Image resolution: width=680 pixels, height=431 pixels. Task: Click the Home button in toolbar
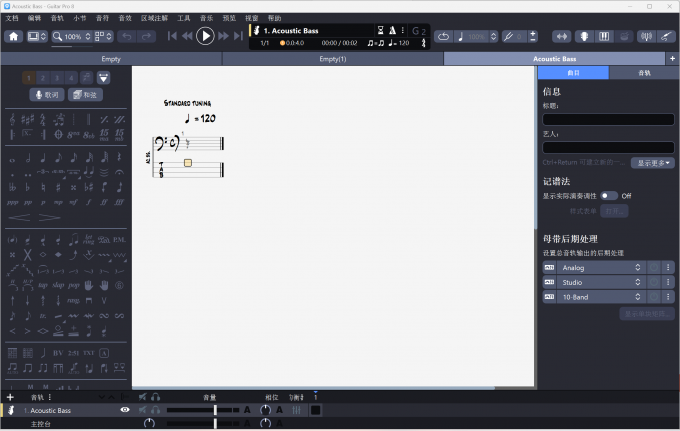tap(14, 36)
